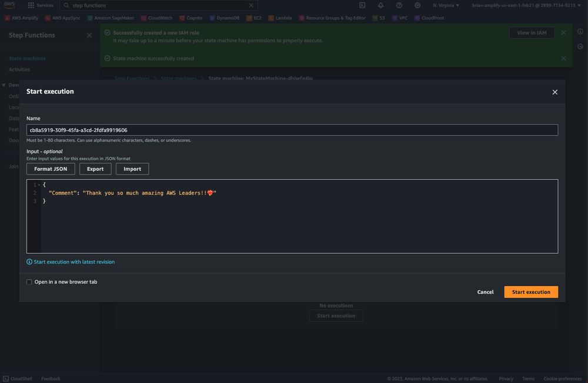Close the Start execution dialog

554,92
